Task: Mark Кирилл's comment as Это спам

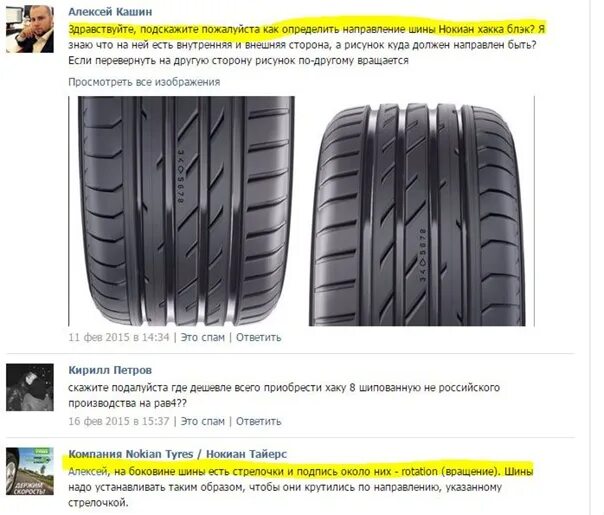Action: (203, 421)
